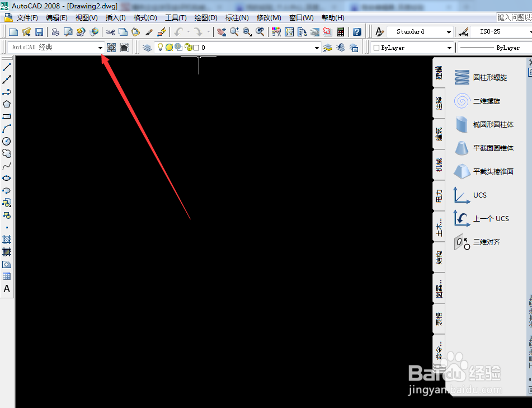Screen dimensions: 532x408
Task: Select the Hatch tool
Action: 7,240
